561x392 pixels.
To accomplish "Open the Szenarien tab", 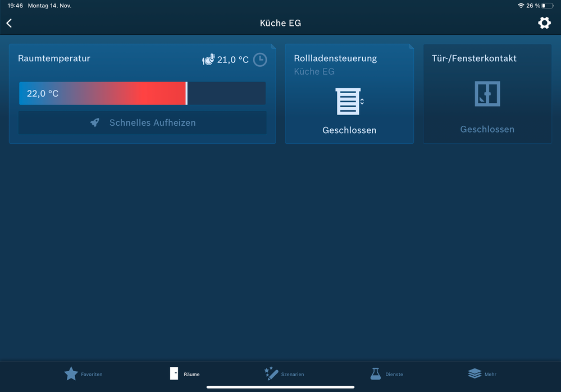I will (x=284, y=374).
